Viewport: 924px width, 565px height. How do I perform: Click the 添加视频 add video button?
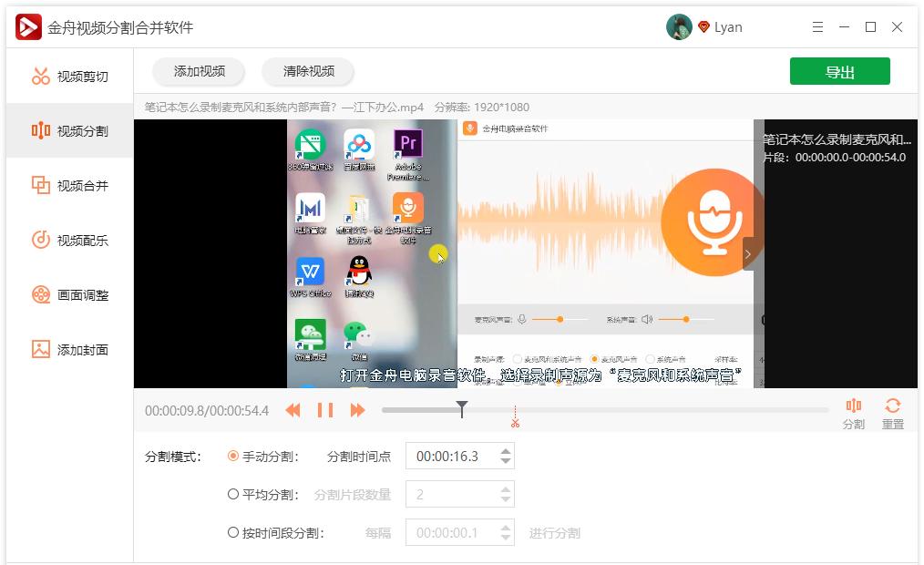(x=199, y=71)
